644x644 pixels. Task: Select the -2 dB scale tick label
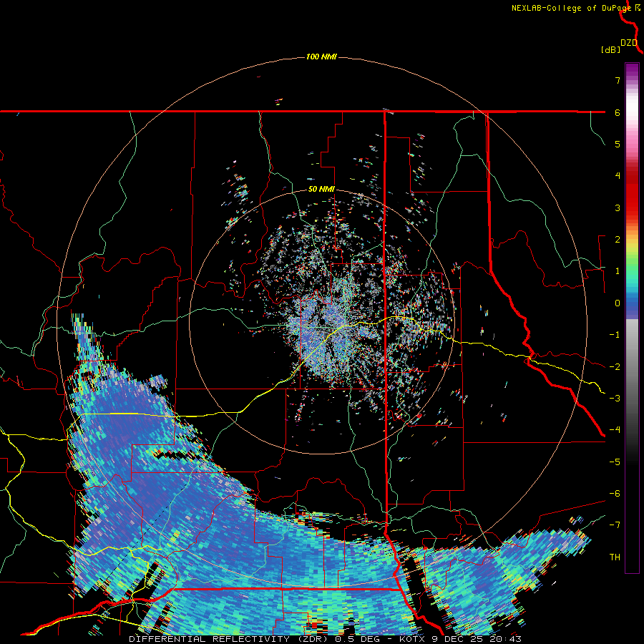pos(615,367)
